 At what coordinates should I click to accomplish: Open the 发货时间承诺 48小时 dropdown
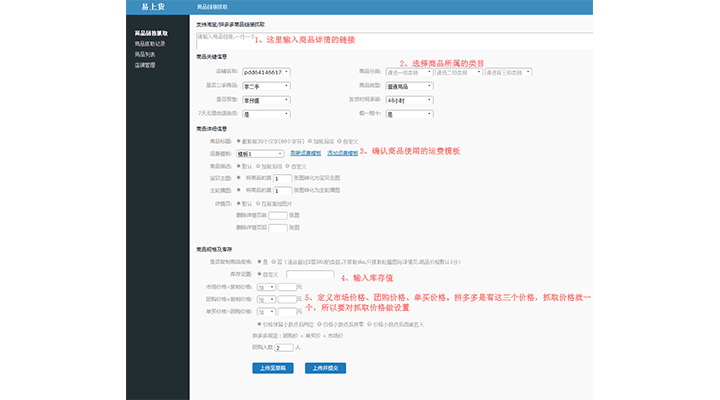click(409, 100)
